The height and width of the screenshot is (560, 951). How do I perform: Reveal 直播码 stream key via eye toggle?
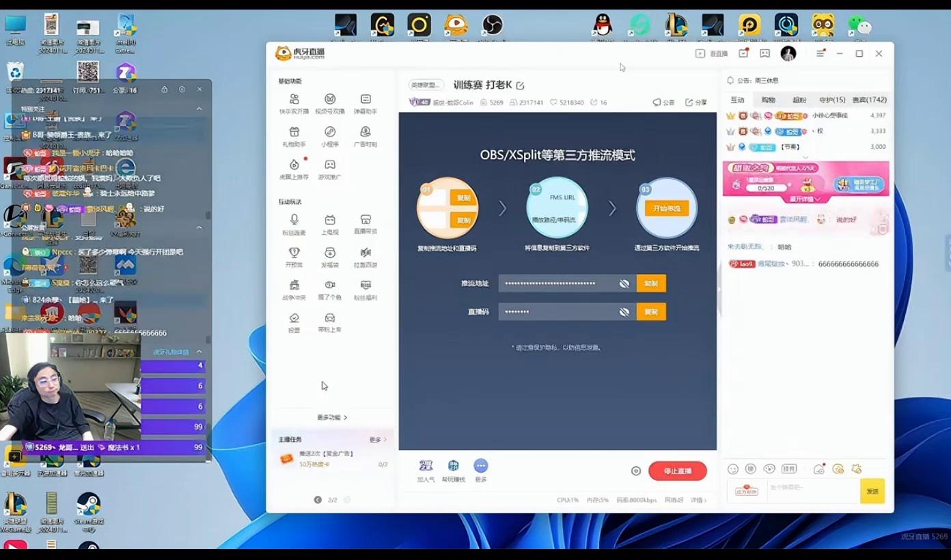pos(624,312)
